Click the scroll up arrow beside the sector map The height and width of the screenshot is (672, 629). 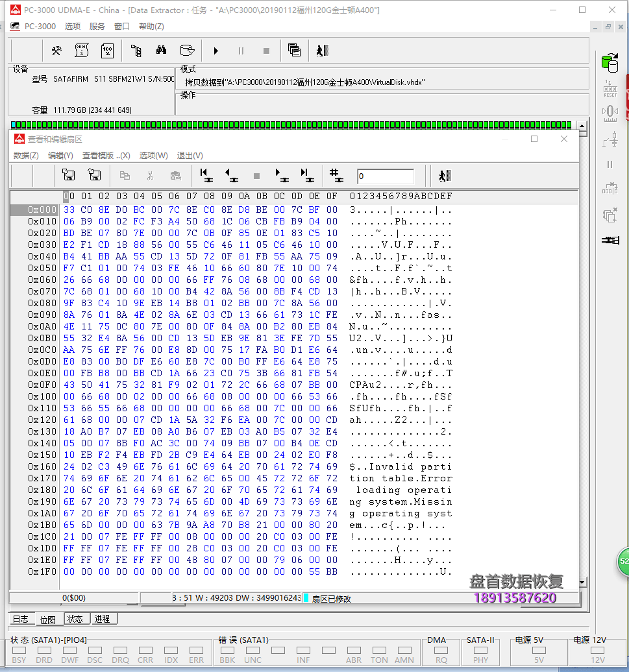pos(582,126)
